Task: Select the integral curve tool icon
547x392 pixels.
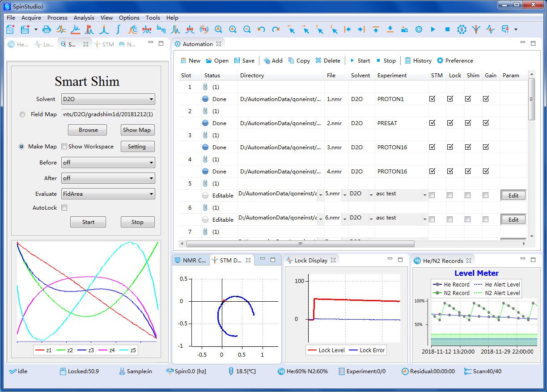Action: click(118, 30)
